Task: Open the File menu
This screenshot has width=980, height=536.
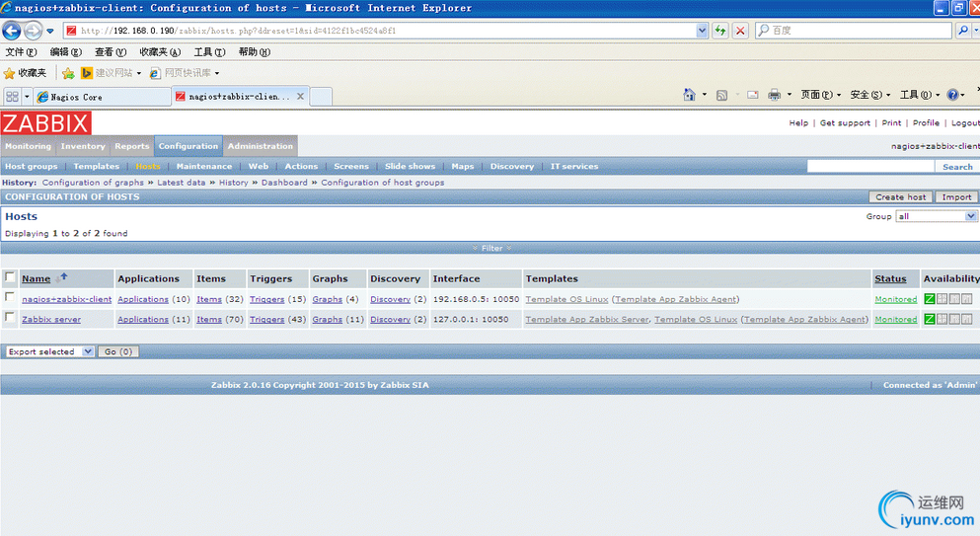Action: (21, 52)
